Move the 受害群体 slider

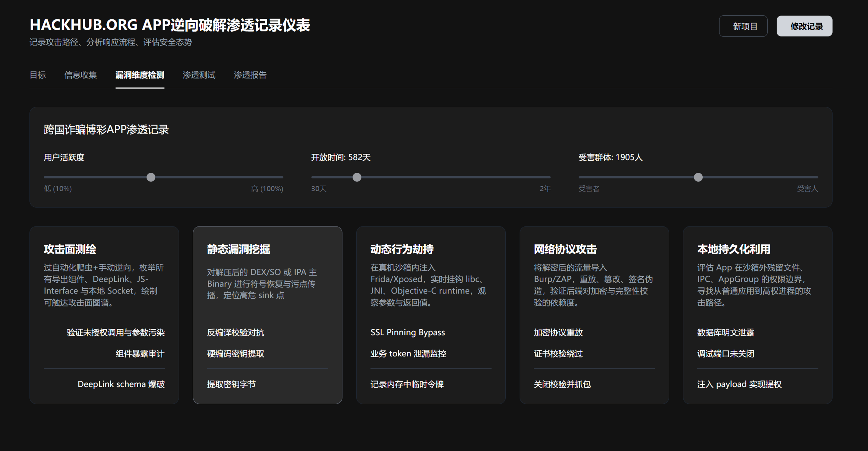[x=698, y=177]
